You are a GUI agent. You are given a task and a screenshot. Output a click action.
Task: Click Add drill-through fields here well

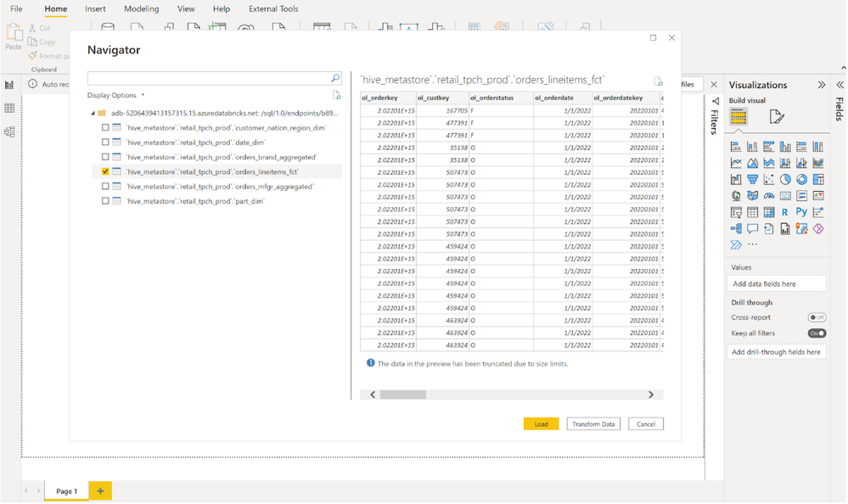tap(776, 352)
